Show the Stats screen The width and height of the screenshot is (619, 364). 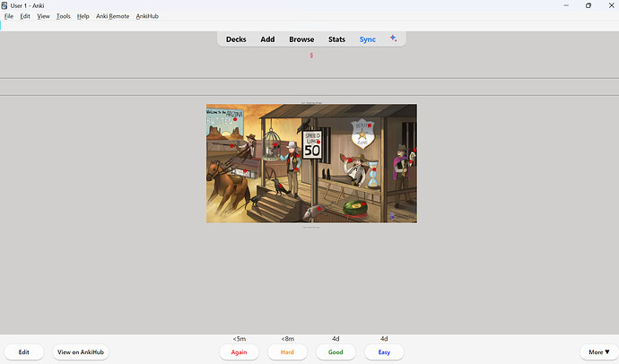tap(336, 39)
